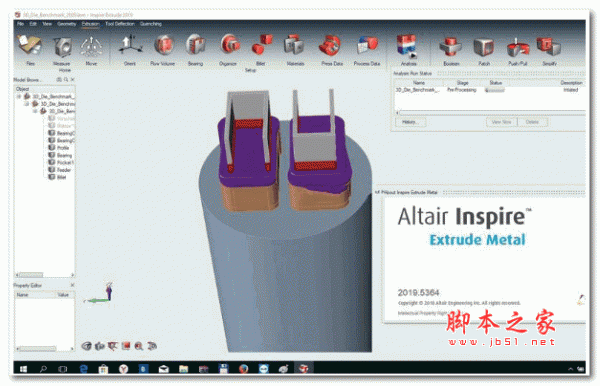Select the Measure tool

pyautogui.click(x=62, y=47)
